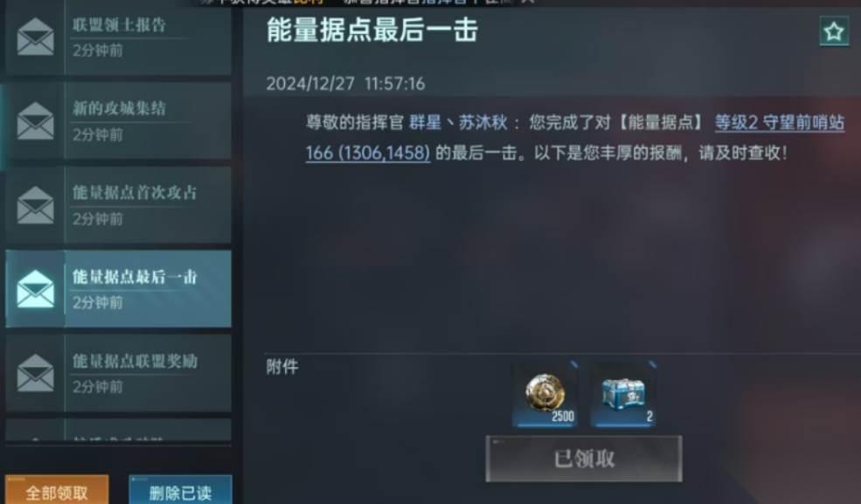Screen dimensions: 861x504
Task: Favorite this mail with the star icon
Action: pyautogui.click(x=834, y=31)
